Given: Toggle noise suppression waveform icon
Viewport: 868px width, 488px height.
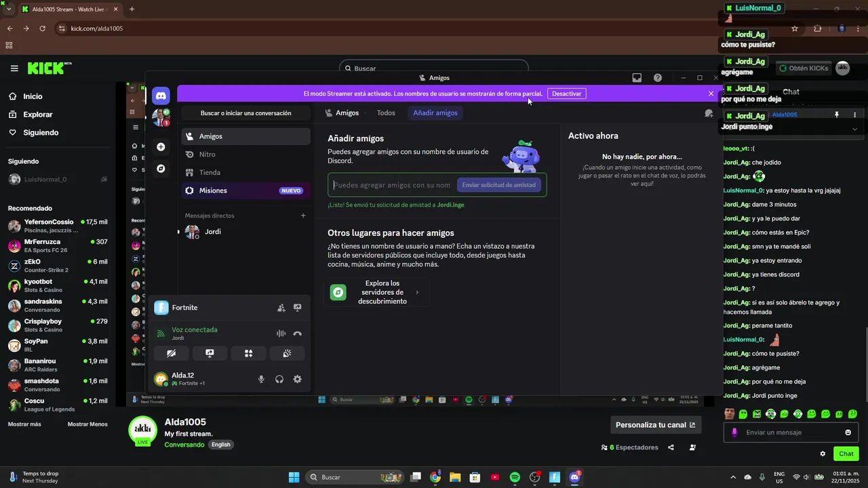Looking at the screenshot, I should point(281,333).
